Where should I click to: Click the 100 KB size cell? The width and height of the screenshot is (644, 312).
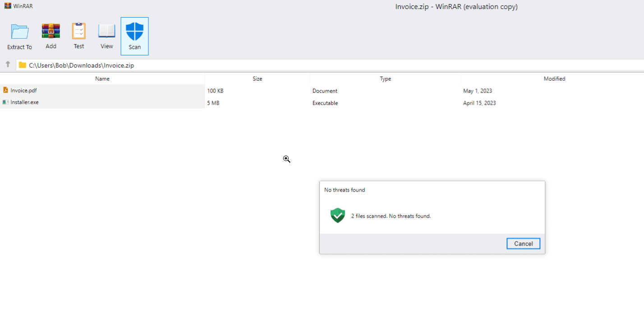coord(215,91)
